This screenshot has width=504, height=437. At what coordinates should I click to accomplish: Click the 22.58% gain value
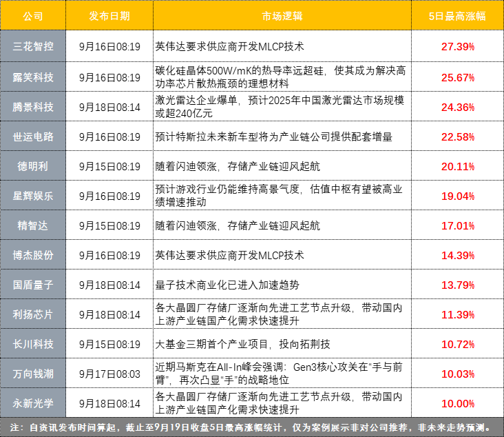point(458,136)
